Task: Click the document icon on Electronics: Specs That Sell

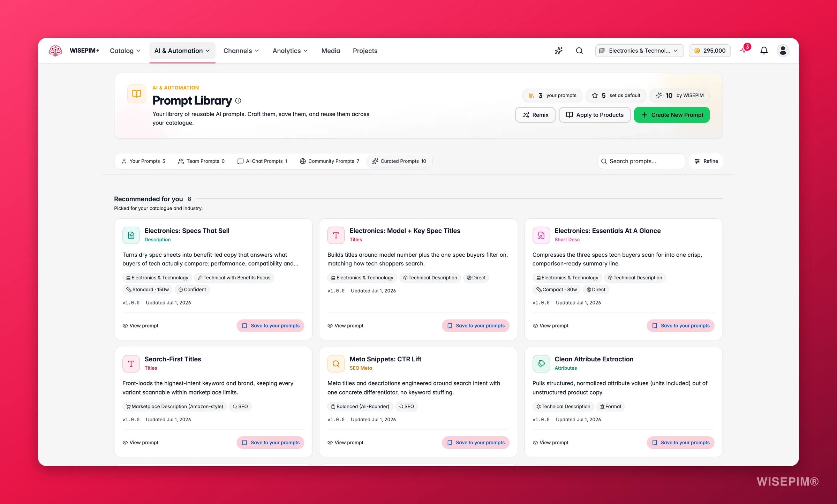Action: click(x=131, y=235)
